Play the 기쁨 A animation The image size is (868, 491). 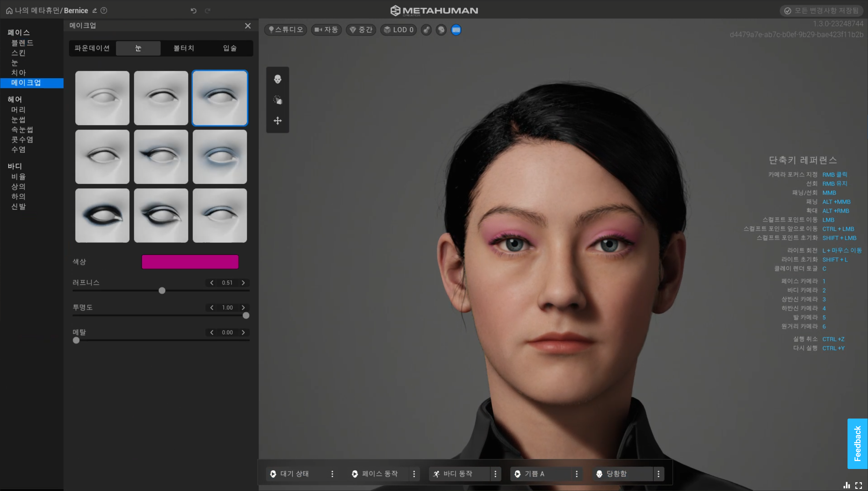click(517, 474)
